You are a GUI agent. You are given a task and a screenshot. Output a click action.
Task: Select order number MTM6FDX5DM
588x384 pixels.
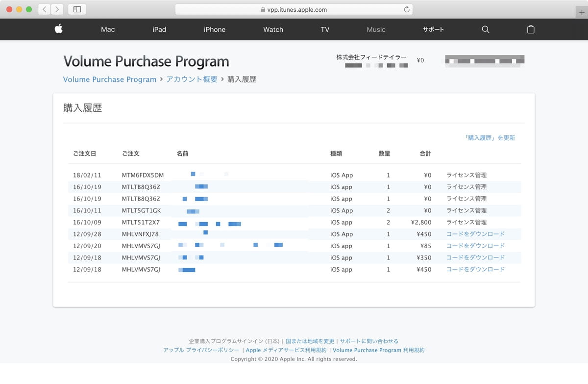coord(143,175)
